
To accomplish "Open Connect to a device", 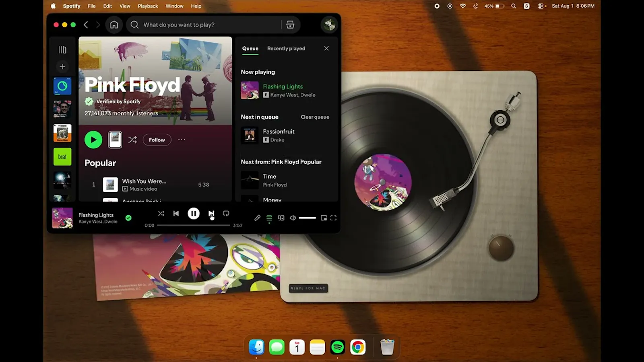I will (x=281, y=218).
